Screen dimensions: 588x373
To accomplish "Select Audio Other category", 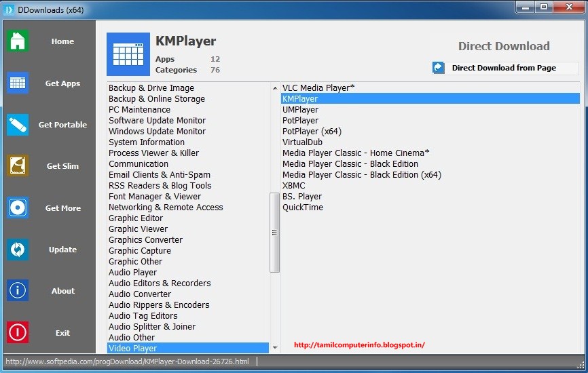I will click(x=188, y=338).
